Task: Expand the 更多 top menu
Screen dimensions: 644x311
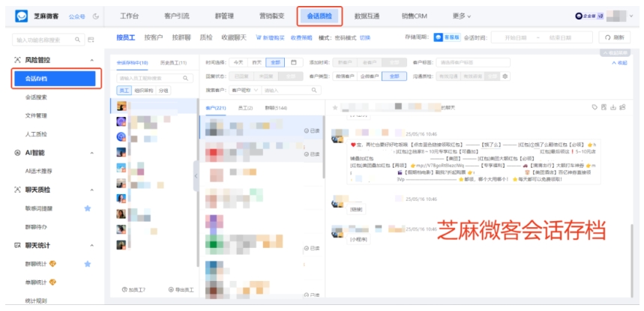Action: click(462, 16)
